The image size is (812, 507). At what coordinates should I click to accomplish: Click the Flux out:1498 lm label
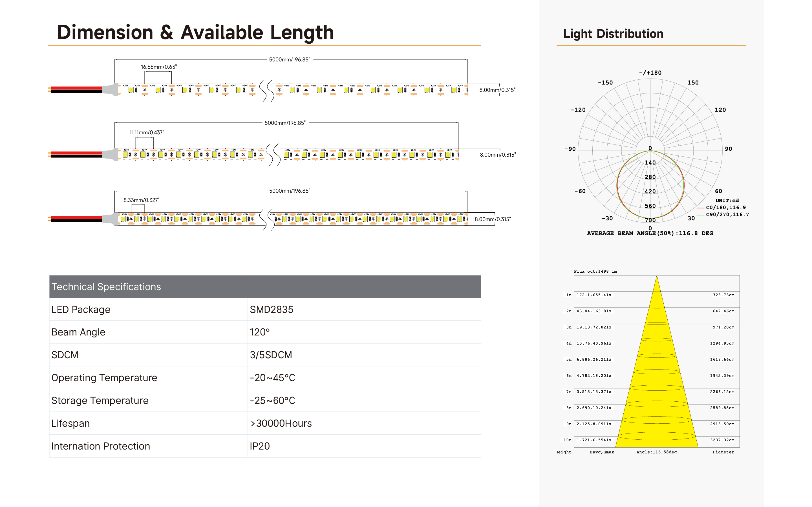[595, 271]
